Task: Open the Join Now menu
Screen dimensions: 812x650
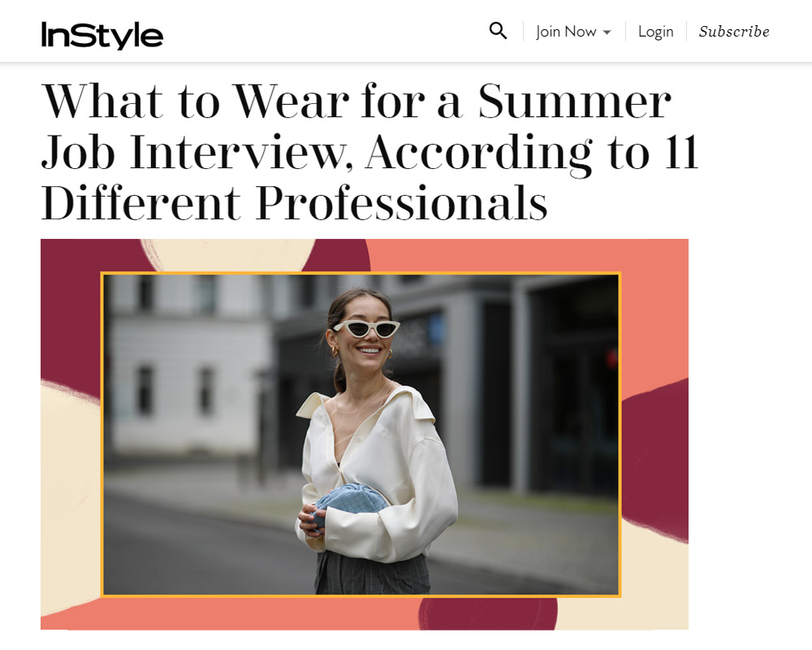Action: click(x=573, y=32)
